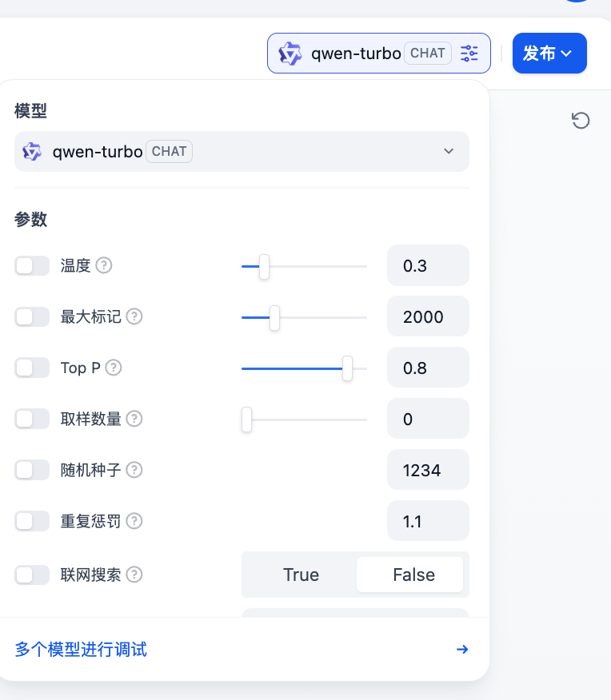
Task: Open the 发布 dropdown button
Action: coord(549,54)
